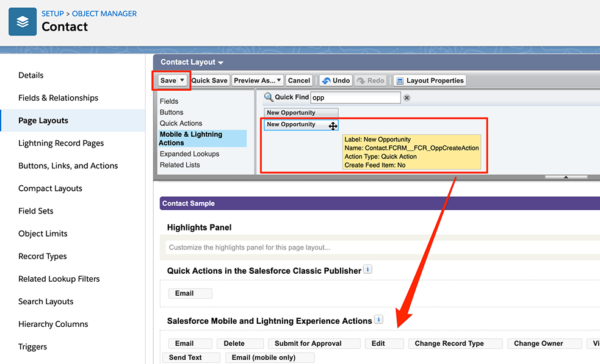Open the SETUP breadcrumb link

tap(52, 13)
